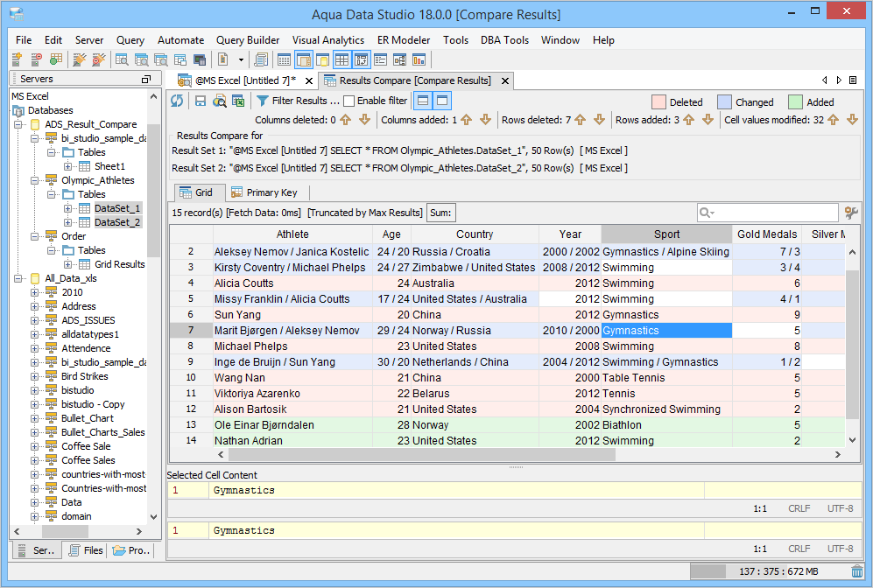
Task: Go to next modified cell value arrow
Action: click(x=852, y=120)
